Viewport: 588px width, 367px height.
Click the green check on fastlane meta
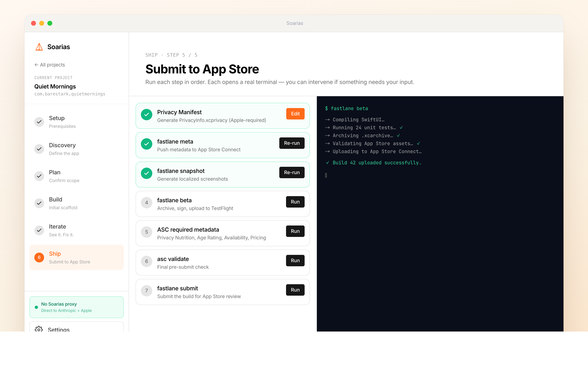(x=147, y=144)
